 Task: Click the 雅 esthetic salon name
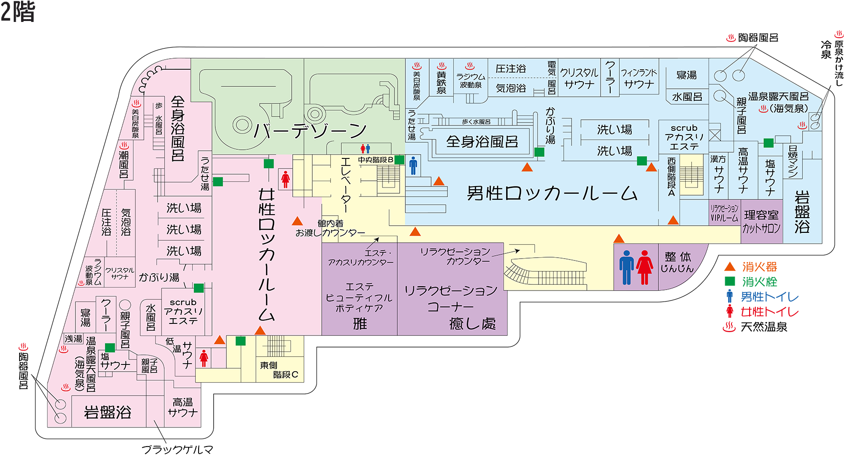(360, 324)
